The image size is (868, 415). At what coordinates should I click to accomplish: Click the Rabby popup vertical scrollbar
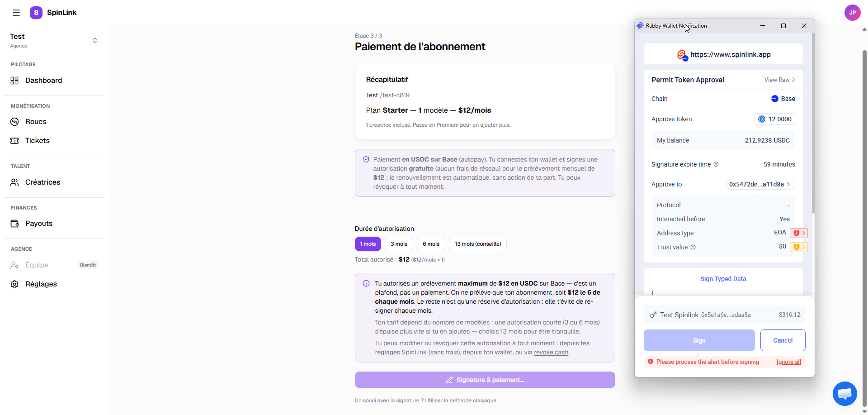(813, 122)
